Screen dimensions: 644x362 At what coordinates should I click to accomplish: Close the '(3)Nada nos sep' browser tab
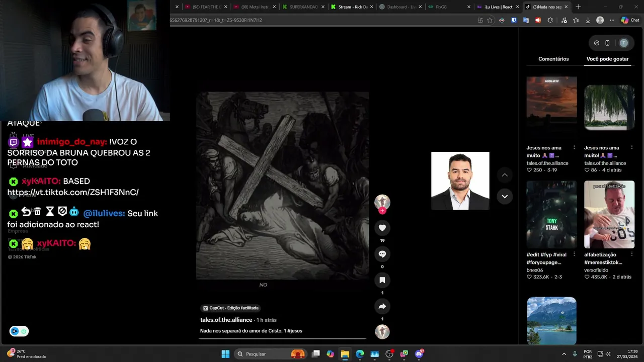pos(566,7)
